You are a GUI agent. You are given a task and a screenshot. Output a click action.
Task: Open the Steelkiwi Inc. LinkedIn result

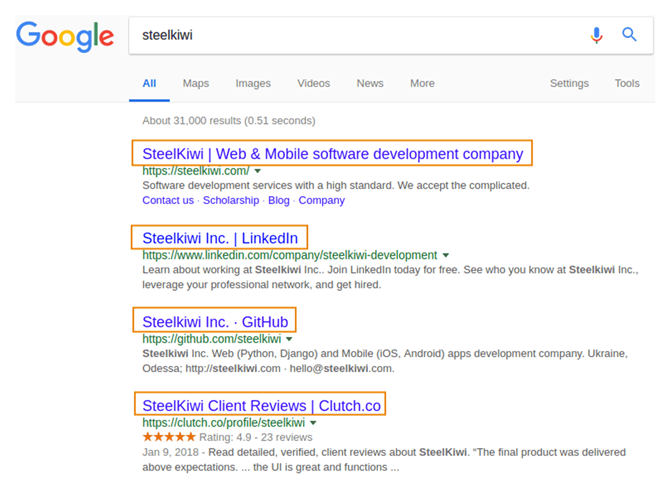(x=220, y=238)
